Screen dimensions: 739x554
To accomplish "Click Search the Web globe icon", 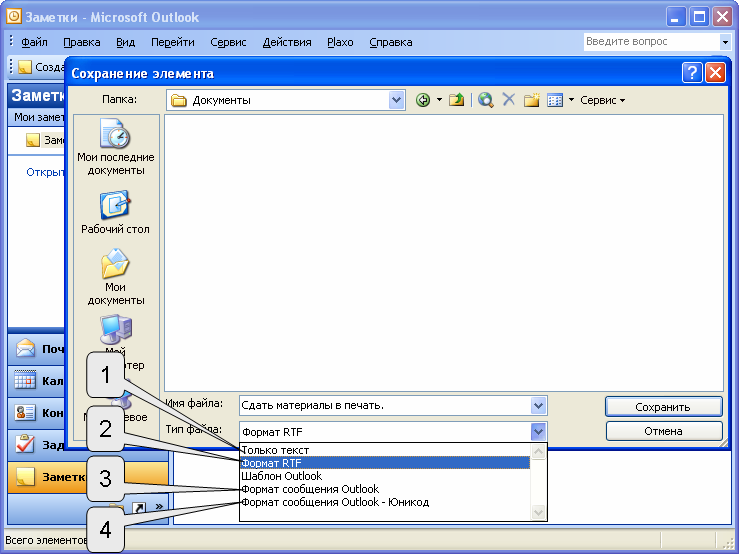I will pyautogui.click(x=485, y=100).
